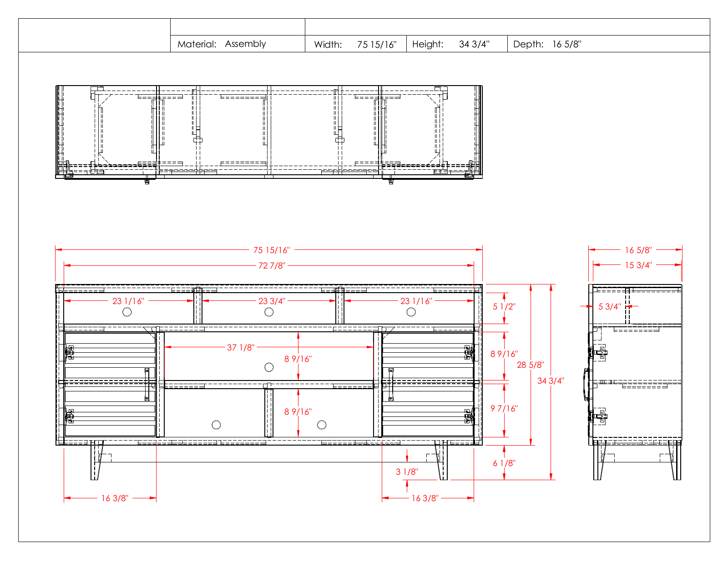The height and width of the screenshot is (563, 728).
Task: Select the 5 3/4" side view dimension
Action: (610, 307)
